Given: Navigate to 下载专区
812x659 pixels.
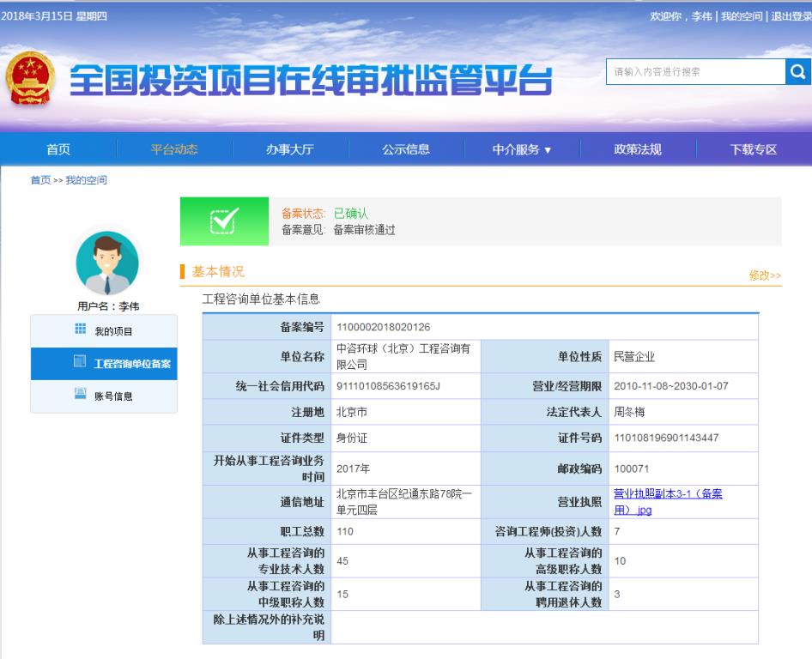Looking at the screenshot, I should [x=754, y=150].
